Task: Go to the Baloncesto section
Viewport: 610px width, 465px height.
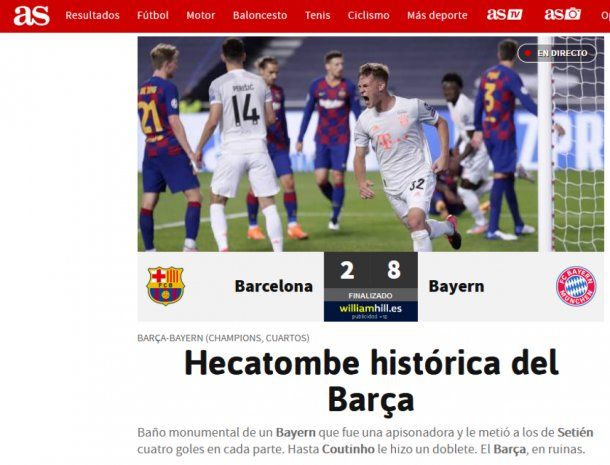Action: [x=260, y=15]
